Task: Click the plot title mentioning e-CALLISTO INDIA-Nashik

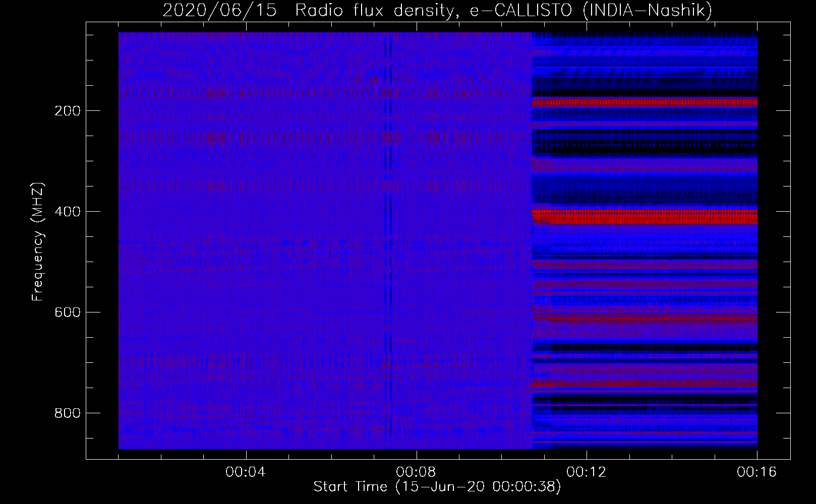Action: coord(437,10)
